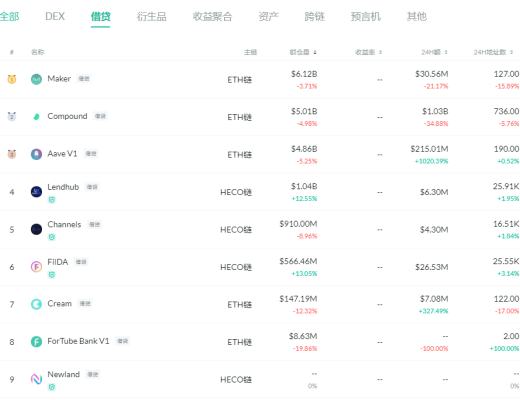Select the FilDA pink F logo
This screenshot has height=400, width=520.
36,267
